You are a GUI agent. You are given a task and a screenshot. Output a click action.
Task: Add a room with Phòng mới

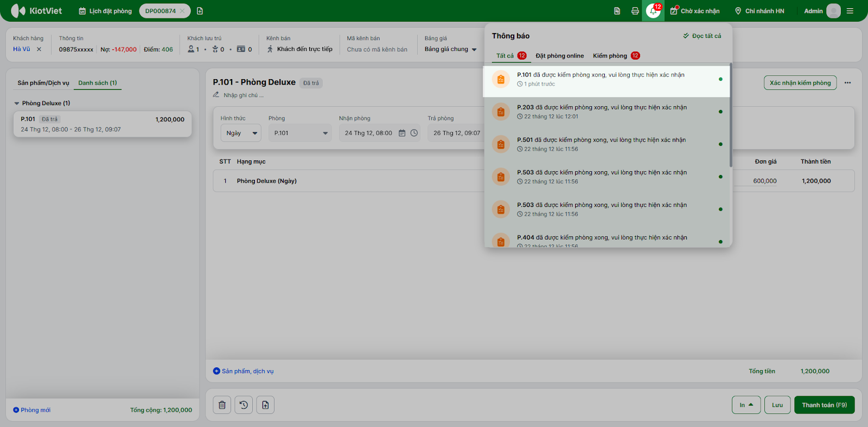(32, 410)
